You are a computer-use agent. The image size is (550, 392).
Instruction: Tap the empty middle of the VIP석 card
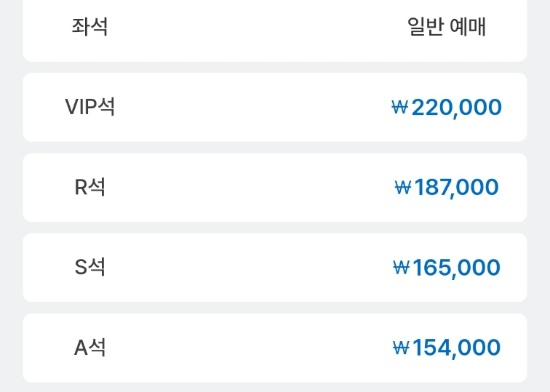point(252,108)
